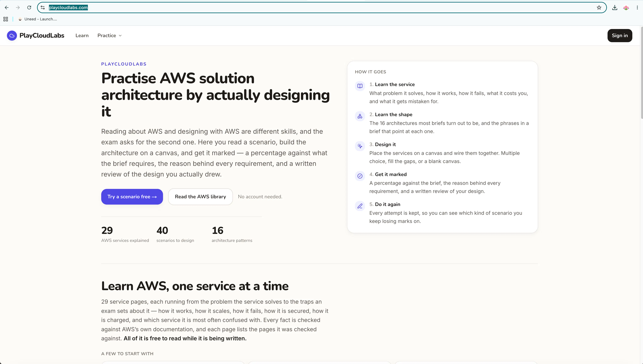Click the 'HOW IT GOES' heading

click(x=370, y=72)
